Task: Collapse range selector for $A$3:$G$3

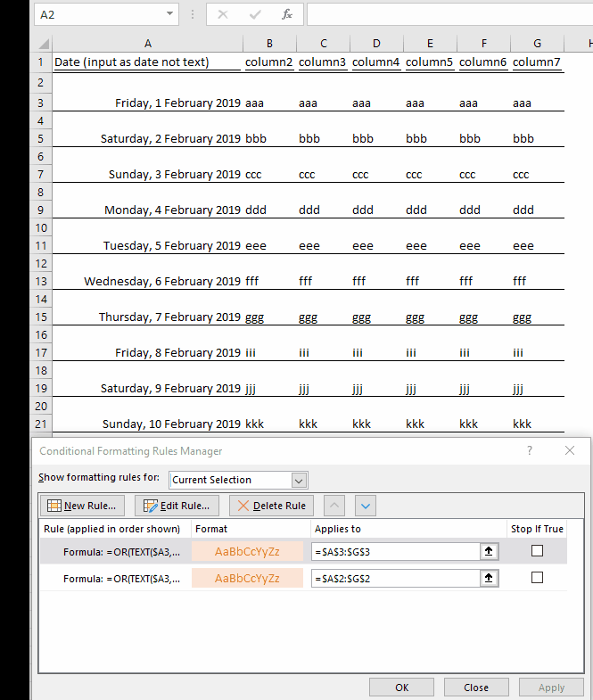Action: tap(490, 552)
